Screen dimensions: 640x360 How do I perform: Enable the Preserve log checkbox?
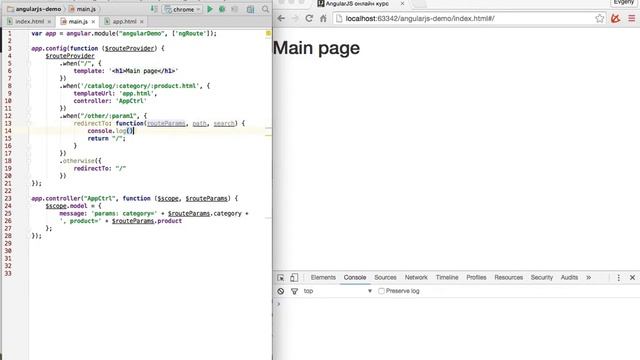click(381, 291)
